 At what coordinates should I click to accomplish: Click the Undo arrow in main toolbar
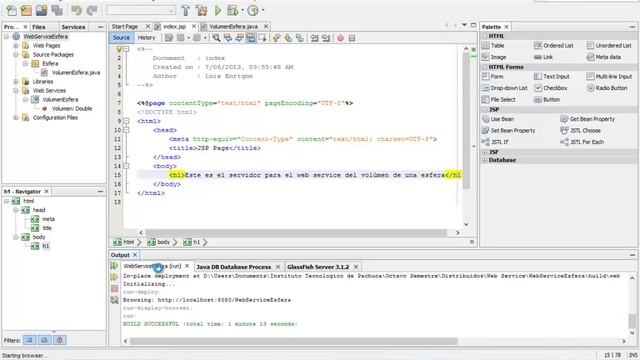click(x=76, y=10)
